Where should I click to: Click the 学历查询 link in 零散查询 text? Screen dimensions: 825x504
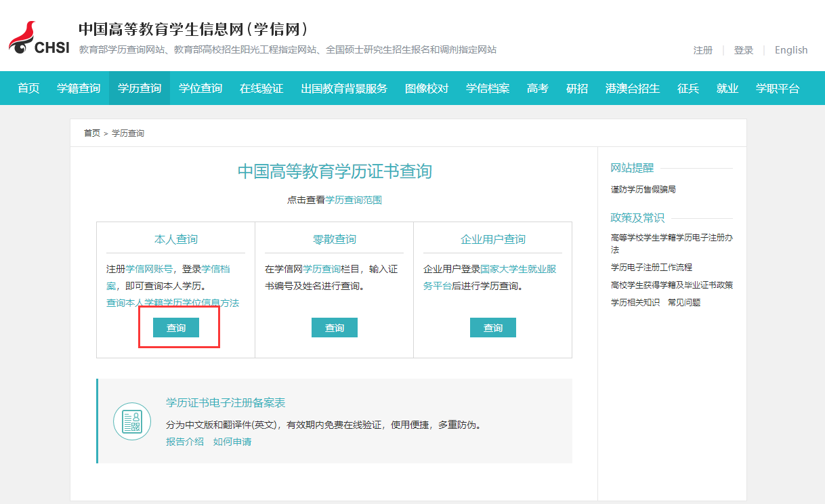pyautogui.click(x=322, y=269)
